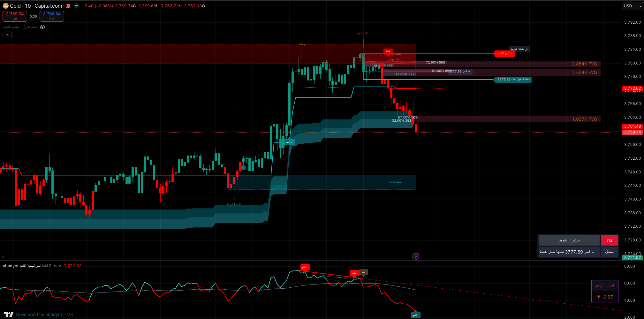The image size is (644, 319).
Task: Click the red rsi badge in table
Action: (609, 240)
